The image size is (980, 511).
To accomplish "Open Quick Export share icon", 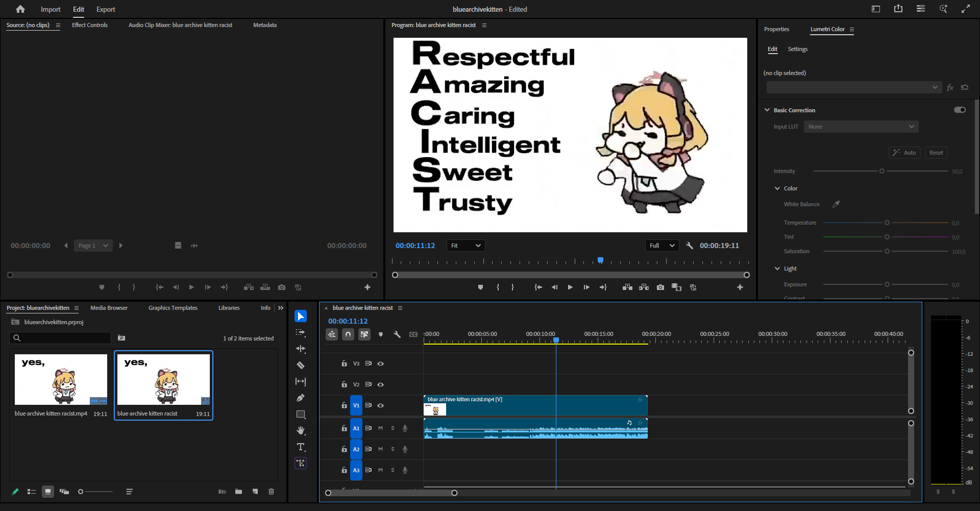I will [x=898, y=9].
